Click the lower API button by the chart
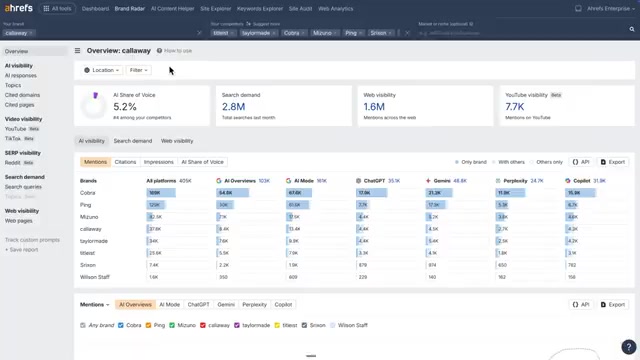640x360 pixels. click(x=581, y=304)
